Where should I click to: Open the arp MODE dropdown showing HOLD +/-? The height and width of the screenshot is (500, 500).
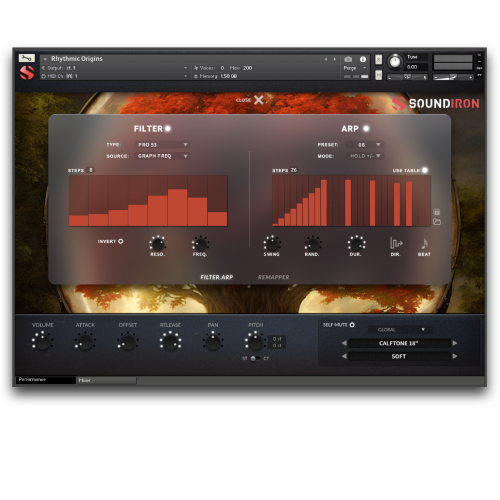[365, 156]
